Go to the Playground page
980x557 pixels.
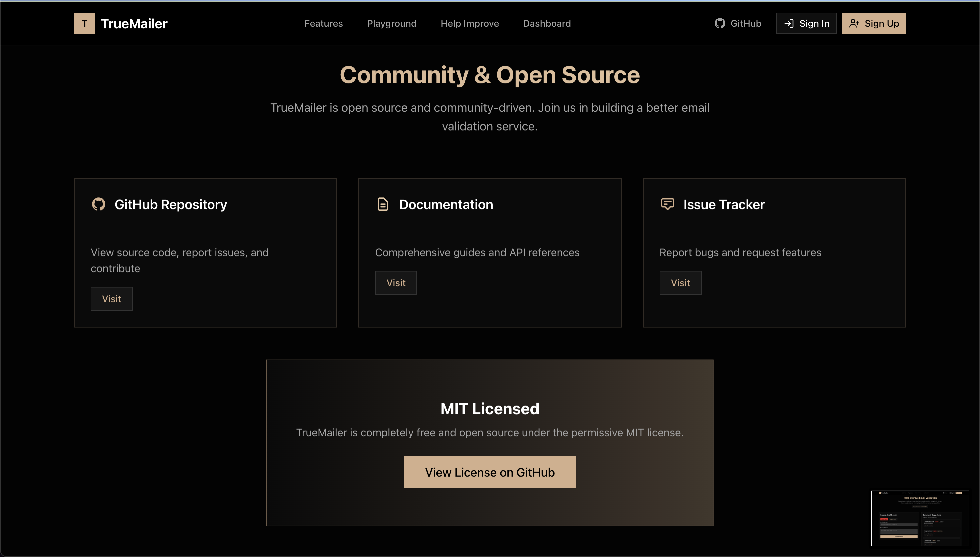391,23
